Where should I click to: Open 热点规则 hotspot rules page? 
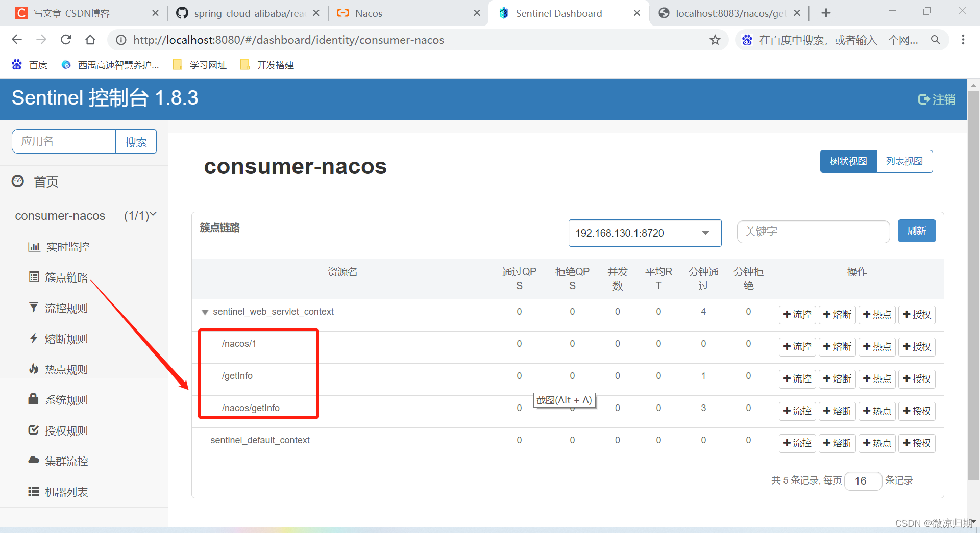59,369
